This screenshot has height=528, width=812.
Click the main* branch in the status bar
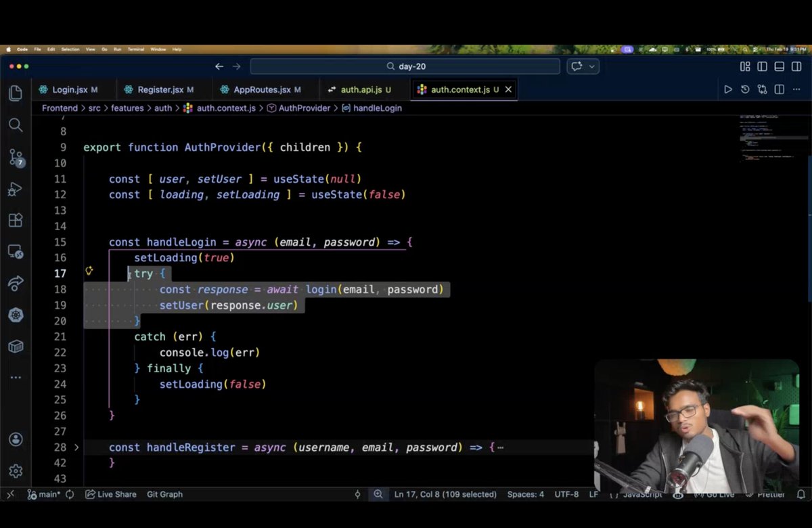44,495
